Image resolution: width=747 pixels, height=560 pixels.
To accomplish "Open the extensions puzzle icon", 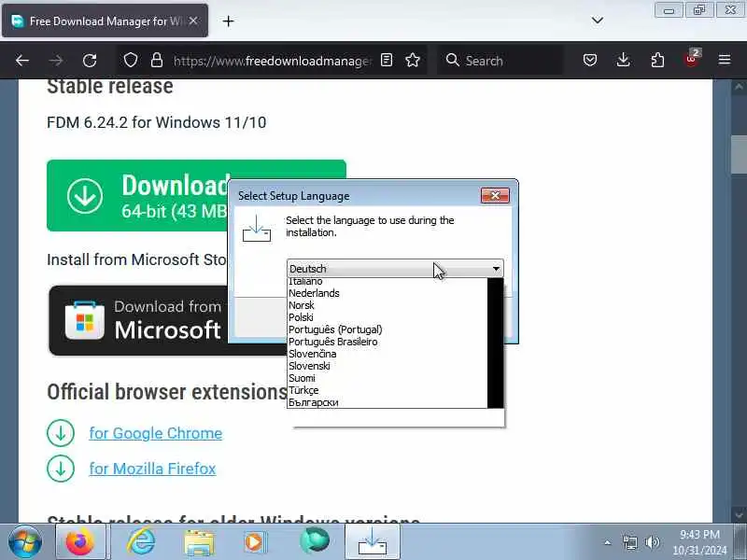I will coord(657,60).
